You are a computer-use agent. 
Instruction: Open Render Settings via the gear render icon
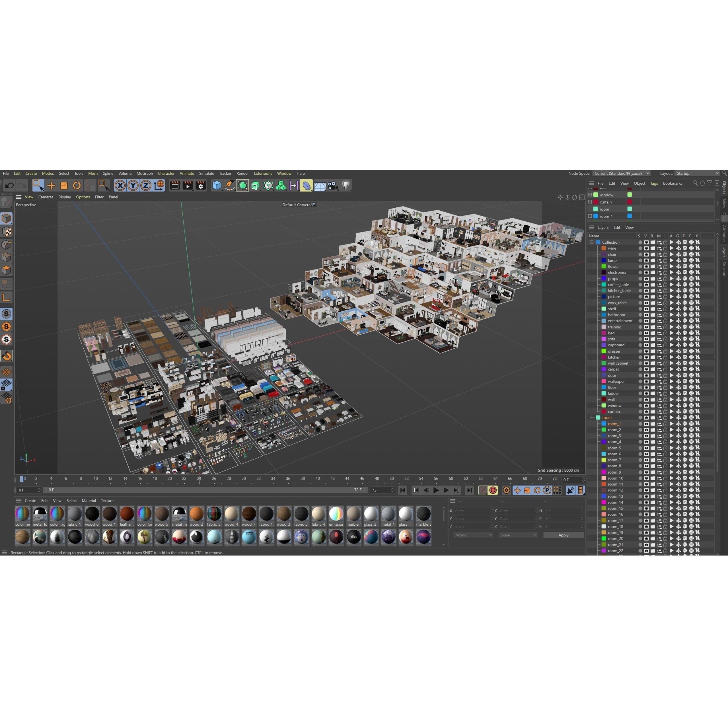point(200,185)
